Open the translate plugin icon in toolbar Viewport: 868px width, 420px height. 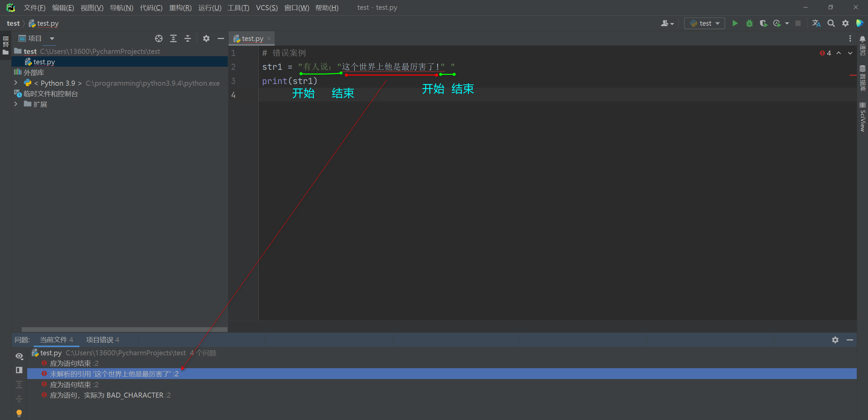pos(816,23)
